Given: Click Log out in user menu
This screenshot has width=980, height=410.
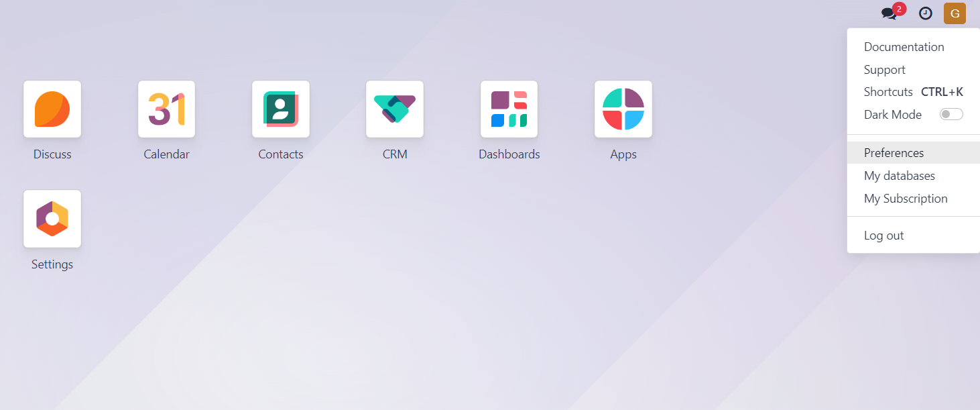Looking at the screenshot, I should [x=914, y=236].
